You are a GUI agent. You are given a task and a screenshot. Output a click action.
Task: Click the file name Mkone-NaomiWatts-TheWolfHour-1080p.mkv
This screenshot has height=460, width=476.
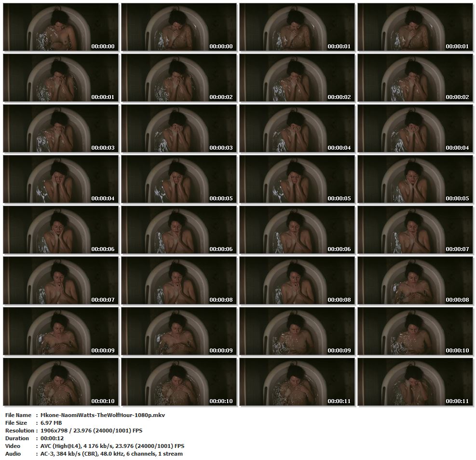(x=103, y=415)
